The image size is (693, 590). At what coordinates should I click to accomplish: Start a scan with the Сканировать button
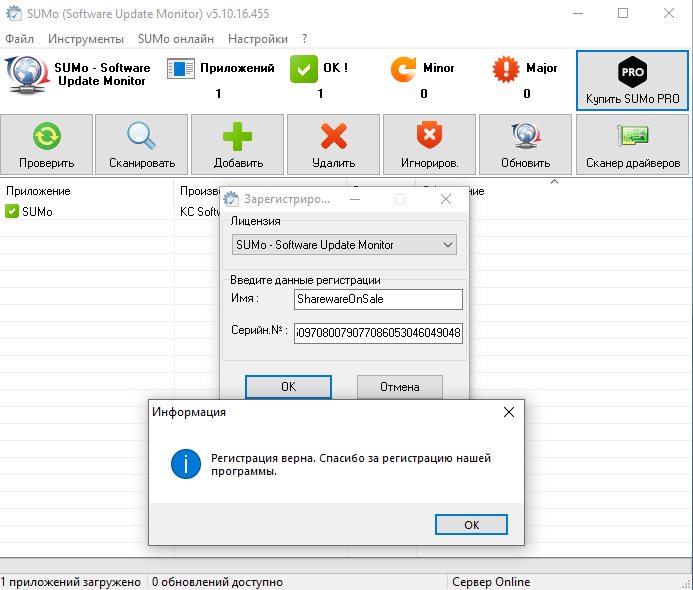141,145
